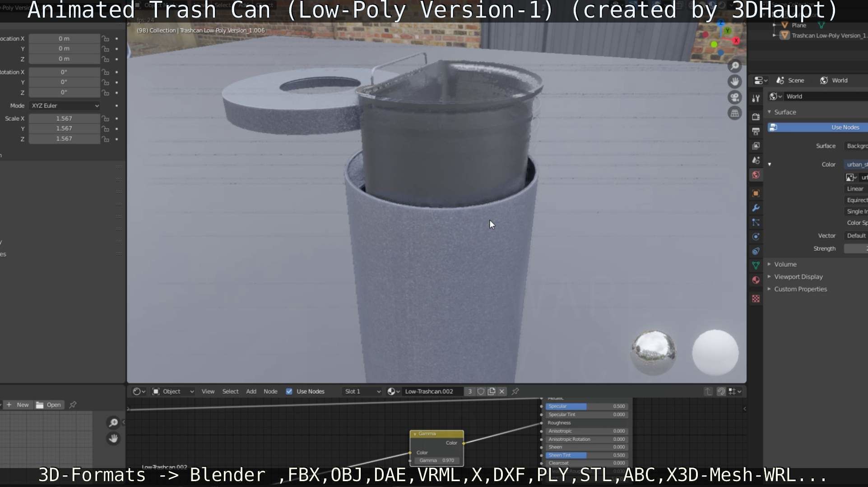The height and width of the screenshot is (487, 868).
Task: Click the pin icon in node editor header
Action: point(515,391)
